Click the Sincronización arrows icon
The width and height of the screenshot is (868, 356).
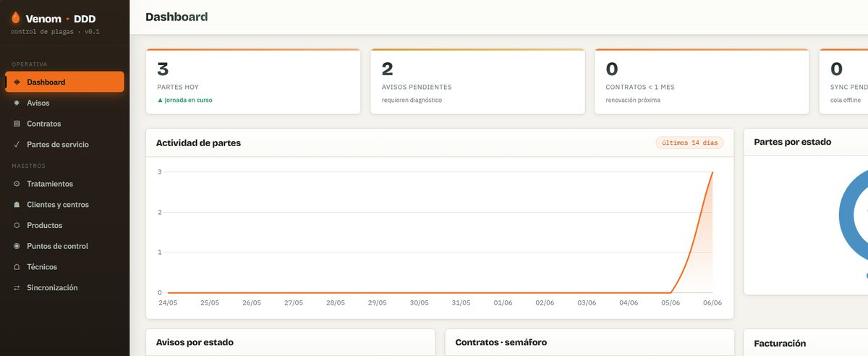[17, 288]
